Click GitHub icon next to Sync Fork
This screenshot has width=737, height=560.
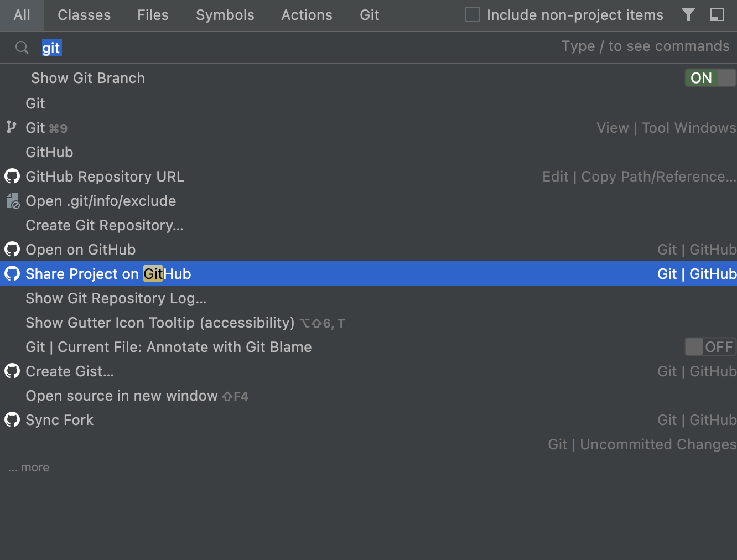click(12, 419)
